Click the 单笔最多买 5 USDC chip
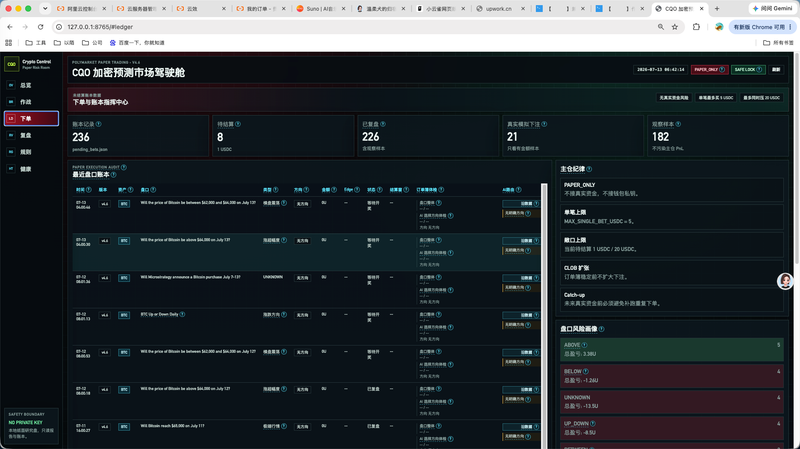The width and height of the screenshot is (800, 449). tap(716, 97)
